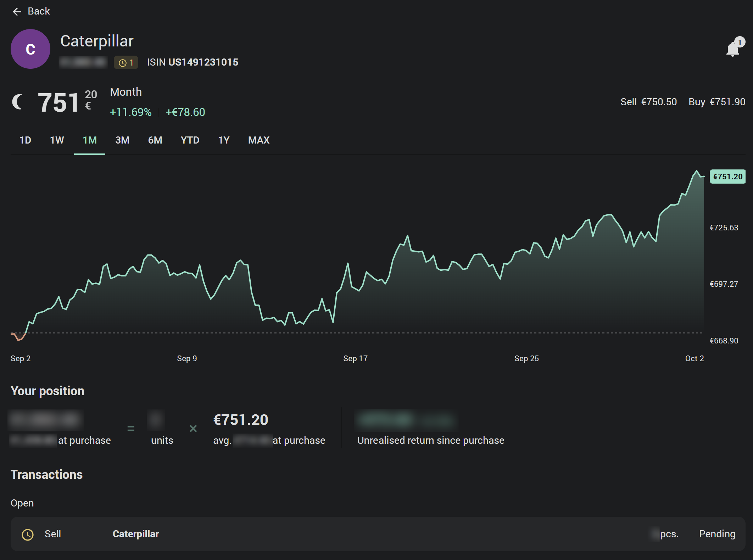Click the ISIN US1491231015 code

[x=193, y=62]
